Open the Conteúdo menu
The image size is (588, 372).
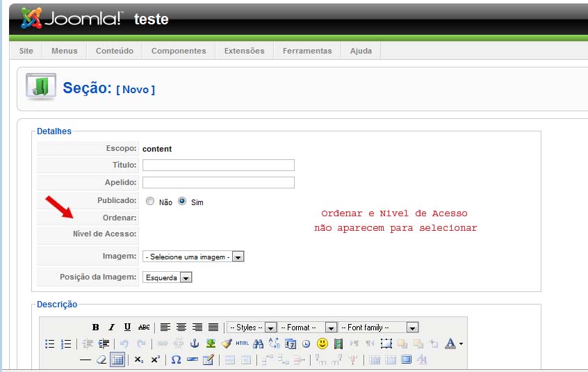(115, 51)
